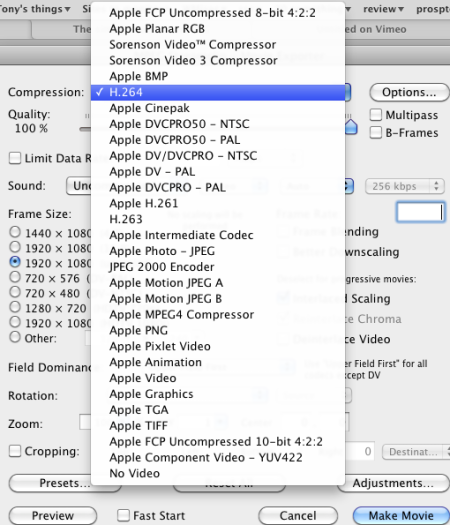The height and width of the screenshot is (525, 450).
Task: Choose Apple Cinepak codec
Action: pyautogui.click(x=218, y=108)
